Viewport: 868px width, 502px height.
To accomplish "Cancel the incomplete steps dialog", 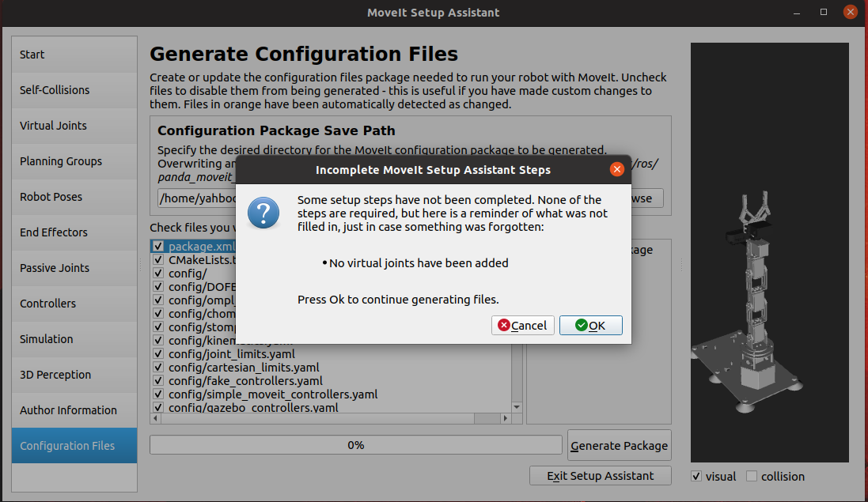I will click(x=522, y=325).
